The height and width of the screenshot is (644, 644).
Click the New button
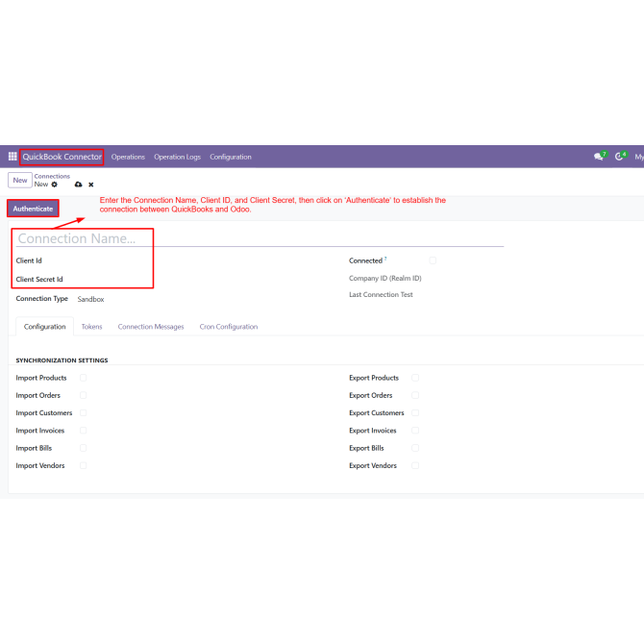[x=20, y=180]
